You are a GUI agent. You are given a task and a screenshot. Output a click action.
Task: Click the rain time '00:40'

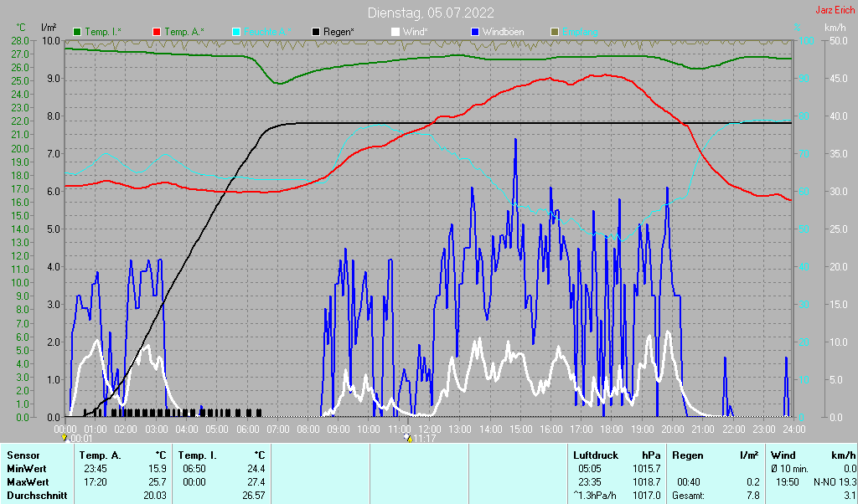[689, 483]
